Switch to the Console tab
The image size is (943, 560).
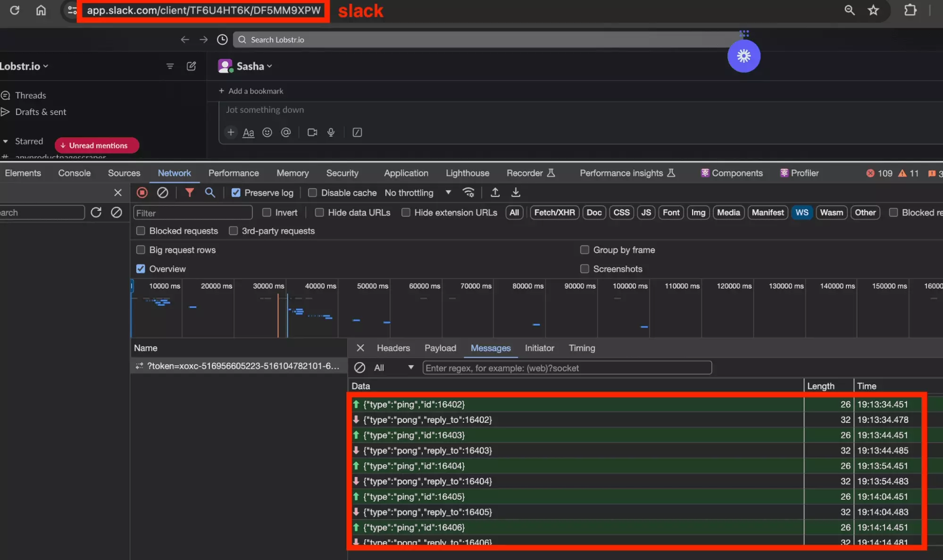74,173
